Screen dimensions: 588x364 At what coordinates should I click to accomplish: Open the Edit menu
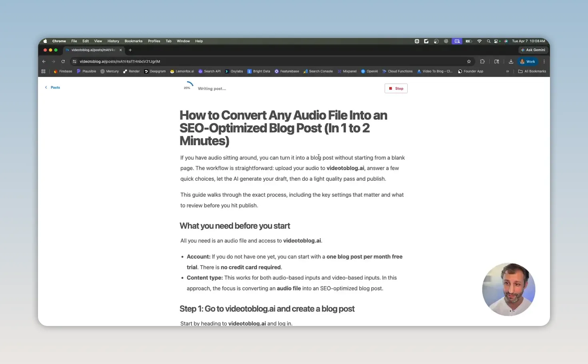point(86,41)
